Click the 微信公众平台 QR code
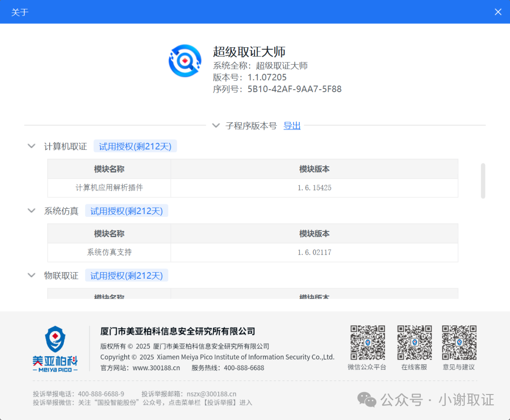 pos(367,343)
